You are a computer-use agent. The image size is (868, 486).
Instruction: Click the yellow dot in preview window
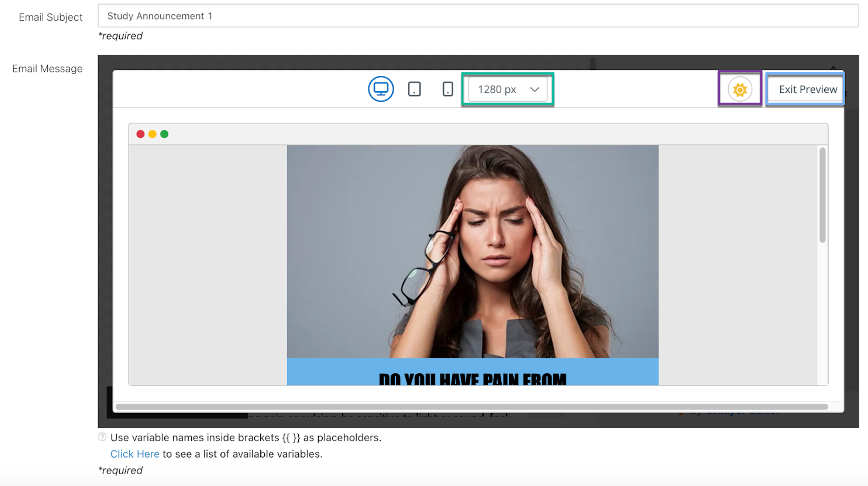point(152,134)
